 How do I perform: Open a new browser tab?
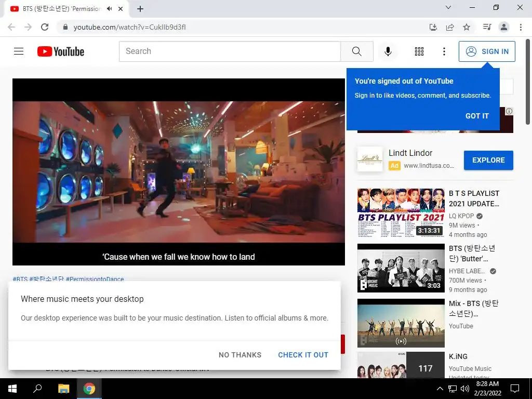(x=140, y=9)
